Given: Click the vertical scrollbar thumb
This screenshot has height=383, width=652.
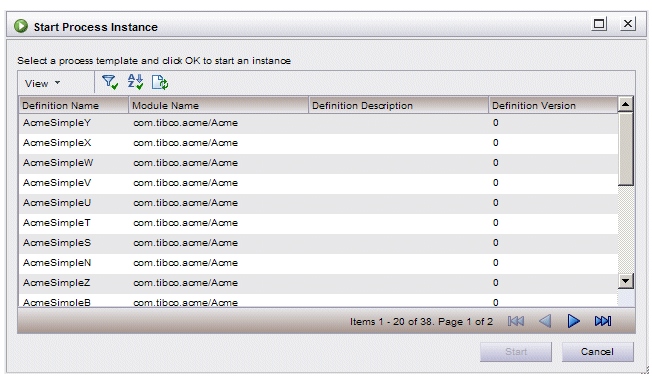Looking at the screenshot, I should (626, 148).
